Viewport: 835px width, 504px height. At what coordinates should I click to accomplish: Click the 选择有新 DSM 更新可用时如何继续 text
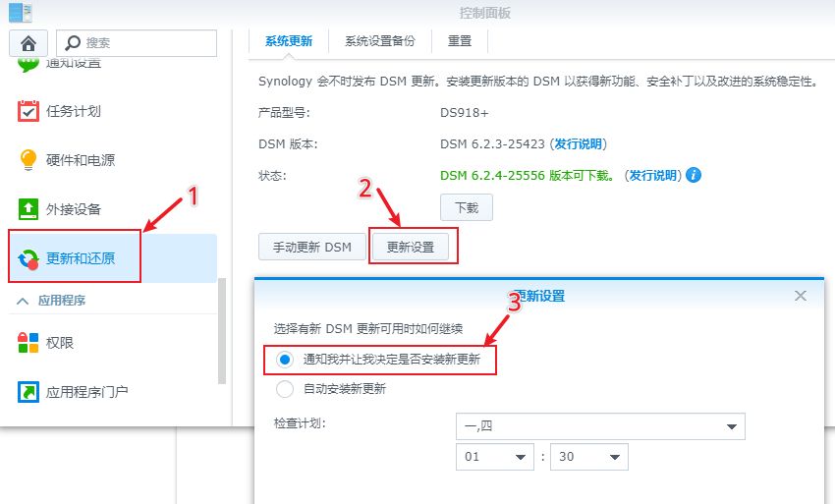coord(368,329)
